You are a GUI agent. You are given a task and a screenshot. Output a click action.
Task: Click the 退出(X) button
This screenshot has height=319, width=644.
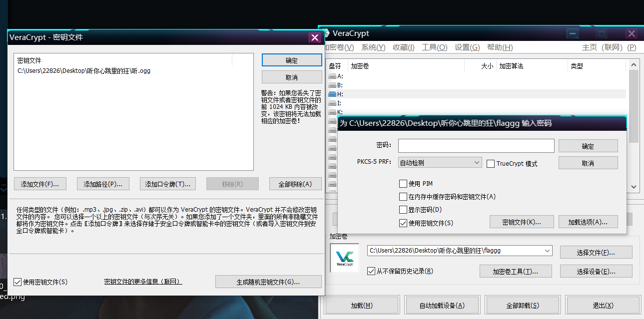coord(603,305)
